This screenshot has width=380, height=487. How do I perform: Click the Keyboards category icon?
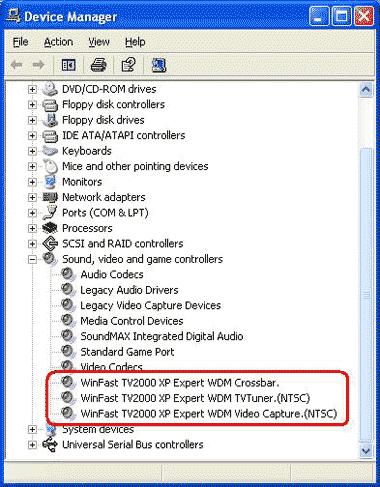[50, 151]
